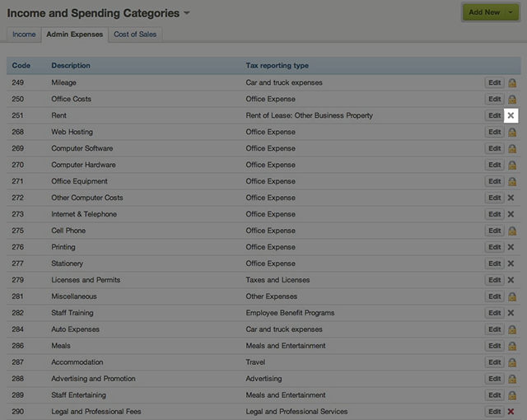The image size is (527, 420).
Task: Click the lock icon on the Mileage row
Action: 511,82
